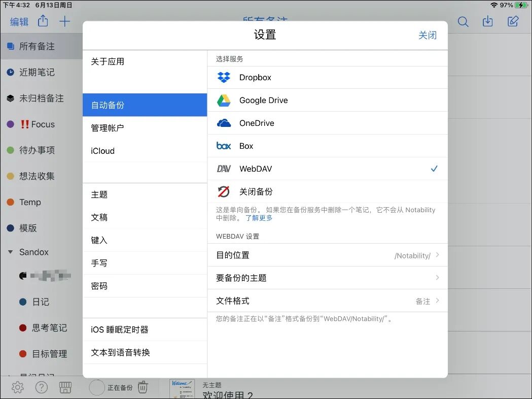
Task: Close settings with 关闭 button
Action: [x=428, y=35]
